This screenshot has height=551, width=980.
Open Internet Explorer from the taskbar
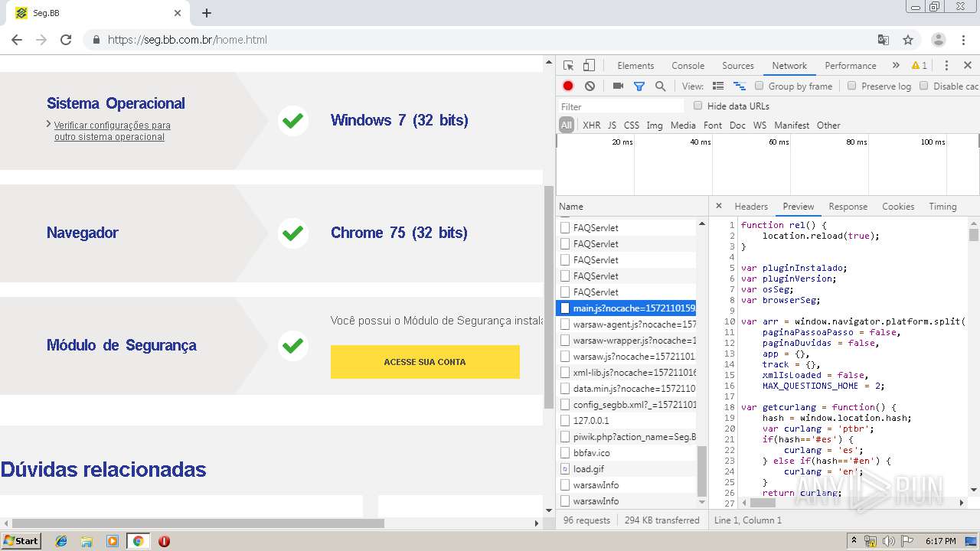point(61,541)
